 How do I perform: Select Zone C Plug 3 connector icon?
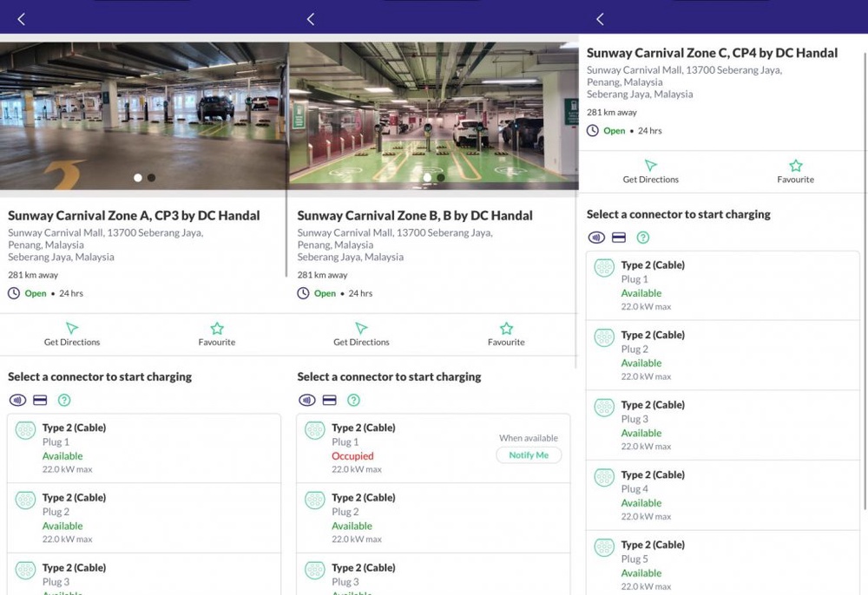click(604, 408)
